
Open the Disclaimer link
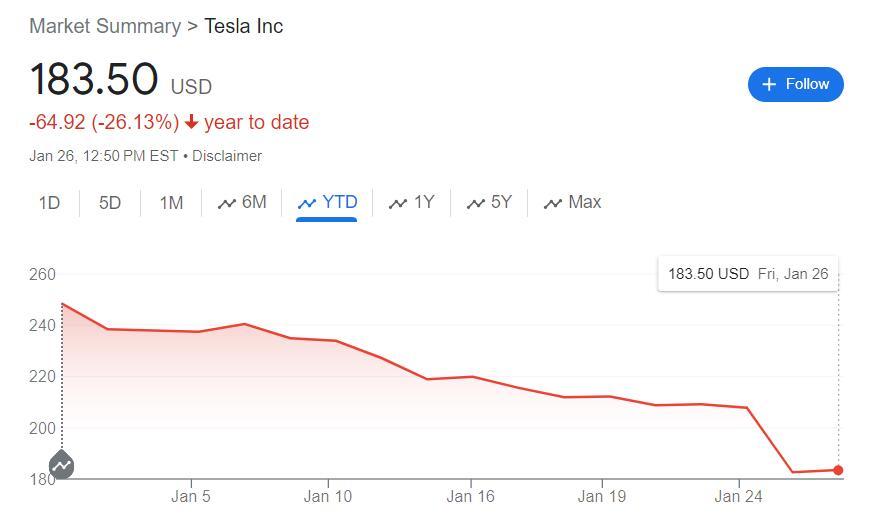[227, 156]
